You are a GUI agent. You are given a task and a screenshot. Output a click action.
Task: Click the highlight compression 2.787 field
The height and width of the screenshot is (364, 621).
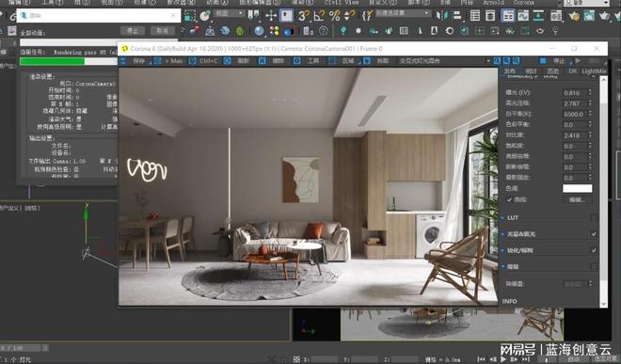pos(575,103)
